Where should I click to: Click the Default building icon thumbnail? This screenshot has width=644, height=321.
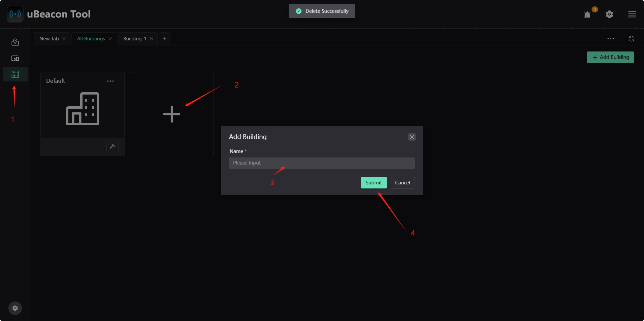(x=83, y=109)
